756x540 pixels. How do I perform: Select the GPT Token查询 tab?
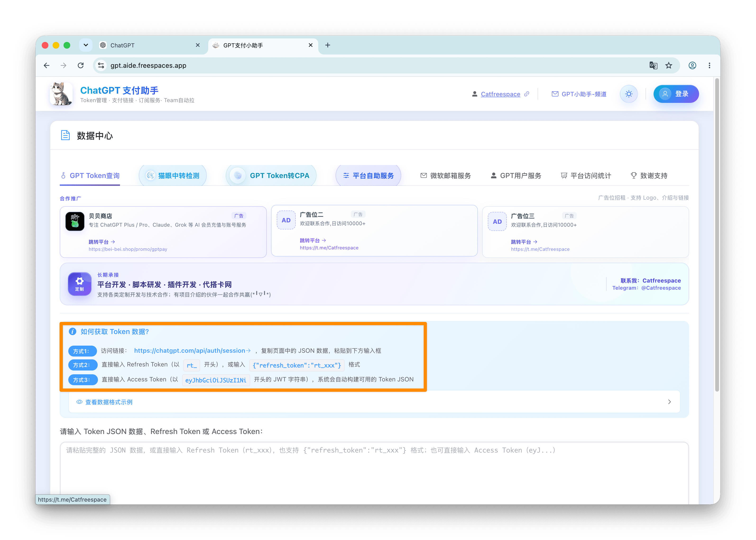coord(90,176)
